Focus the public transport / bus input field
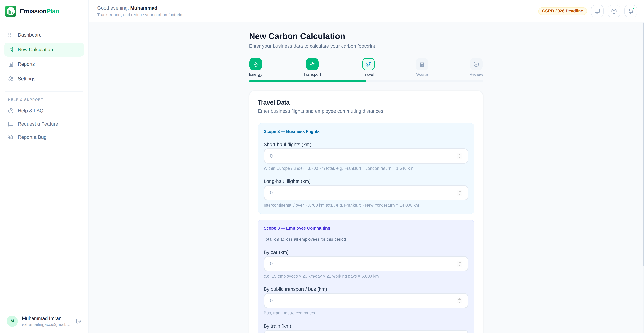 tap(366, 300)
